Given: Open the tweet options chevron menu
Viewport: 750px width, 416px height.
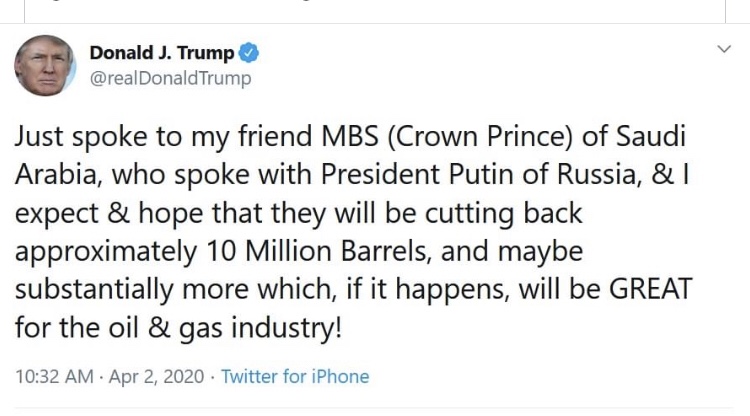Looking at the screenshot, I should [723, 49].
